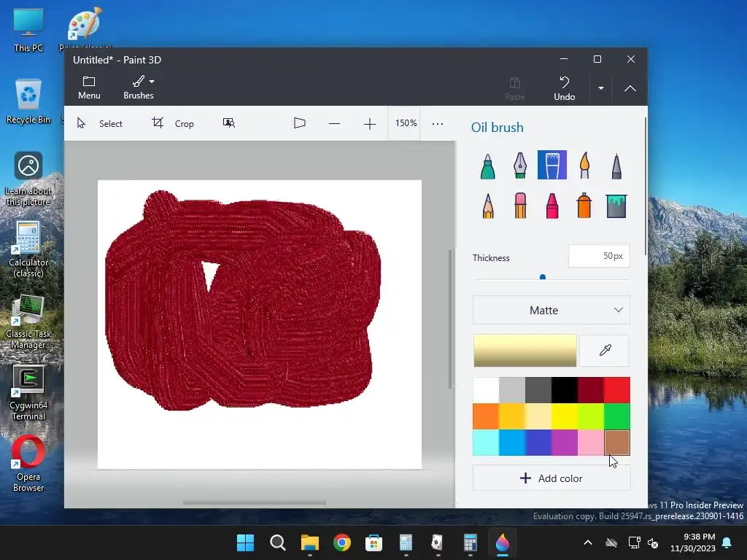Click the greyed-out Paste button

click(514, 88)
